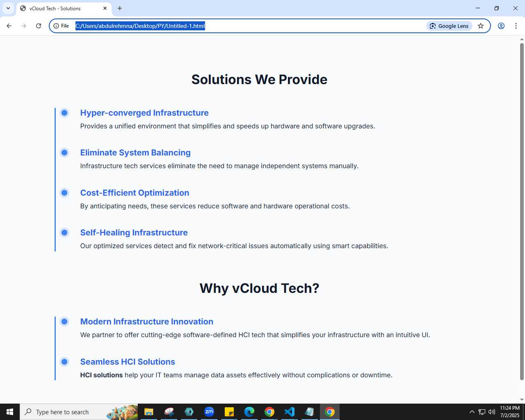
Task: Click the Seamless HCI Solutions heading
Action: 128,362
